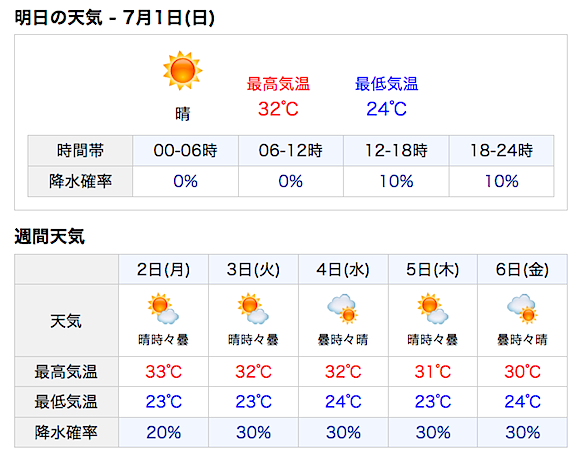This screenshot has height=456, width=576.
Task: Click the 曇時々晴 label for 4日(水)
Action: pos(343,340)
